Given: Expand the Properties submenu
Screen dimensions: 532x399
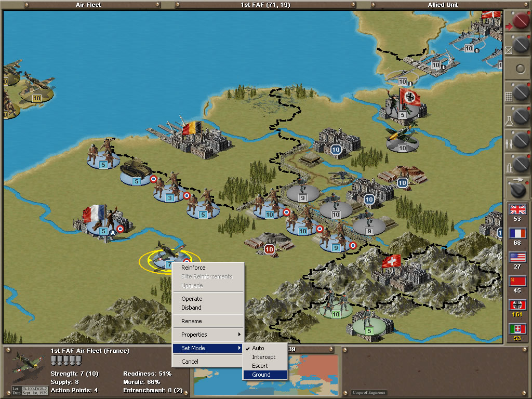Looking at the screenshot, I should (x=208, y=335).
